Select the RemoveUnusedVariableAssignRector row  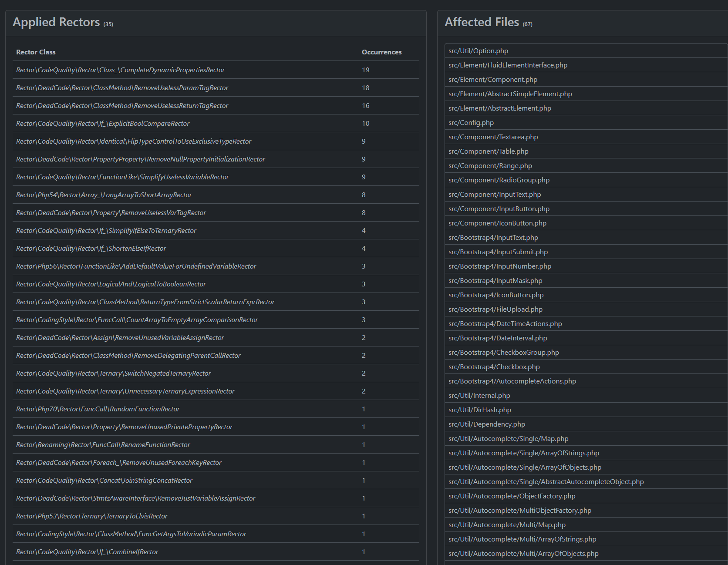click(x=216, y=337)
